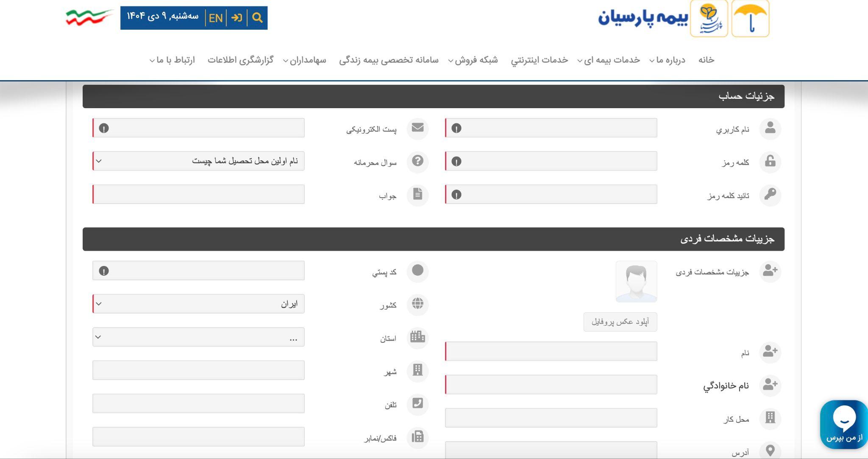Click the fax icon next to فاکس/نمابر
The height and width of the screenshot is (459, 868).
pos(418,437)
